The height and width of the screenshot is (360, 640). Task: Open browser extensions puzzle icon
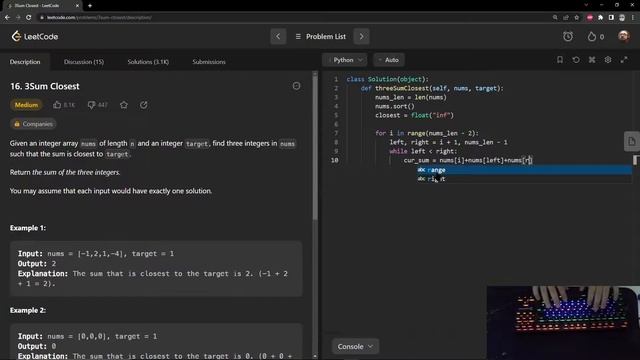pos(600,18)
